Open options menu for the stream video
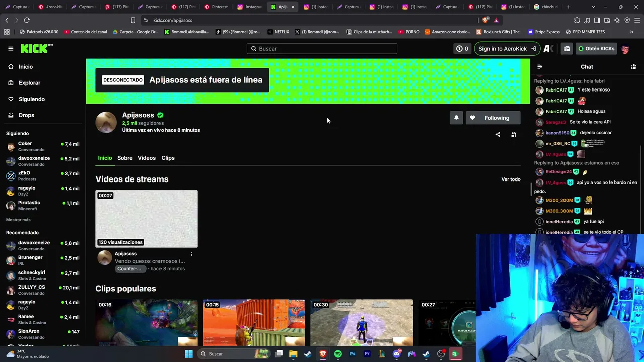 (191, 254)
